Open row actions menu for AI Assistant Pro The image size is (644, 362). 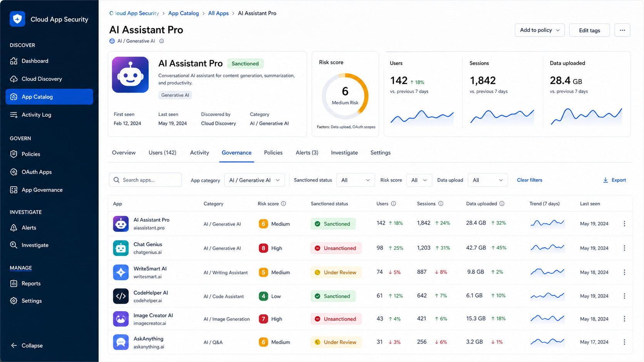click(x=624, y=224)
